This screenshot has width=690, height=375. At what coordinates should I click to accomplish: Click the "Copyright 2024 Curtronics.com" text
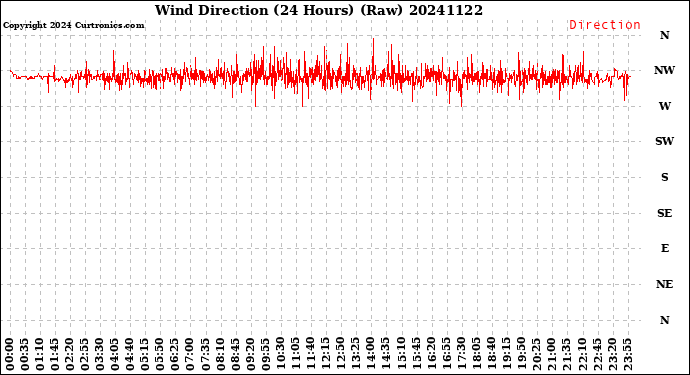pos(73,25)
